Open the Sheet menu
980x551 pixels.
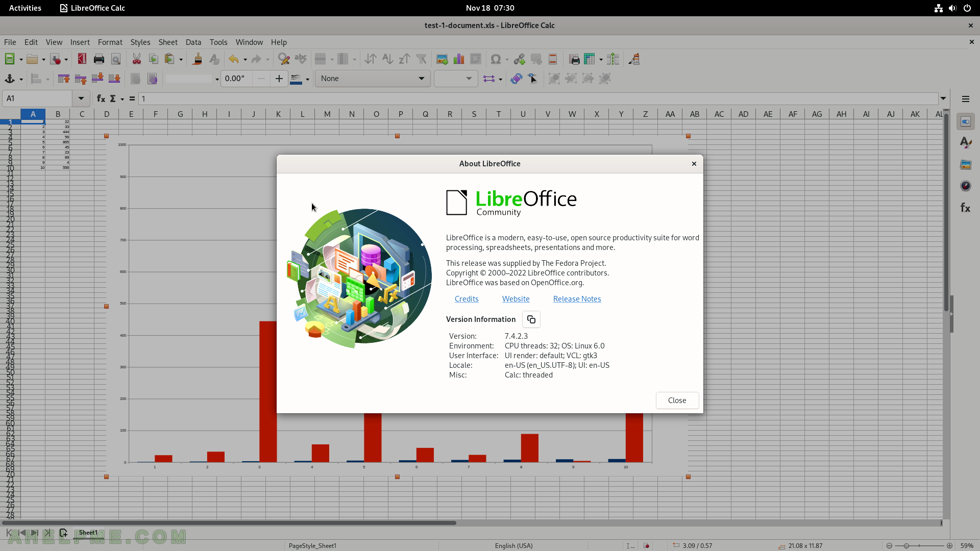click(x=168, y=42)
